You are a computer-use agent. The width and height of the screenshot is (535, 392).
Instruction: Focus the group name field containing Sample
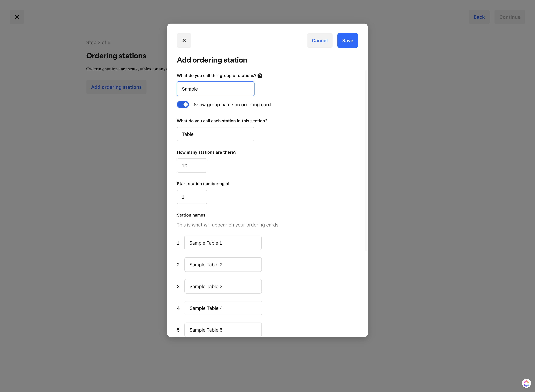[x=215, y=89]
